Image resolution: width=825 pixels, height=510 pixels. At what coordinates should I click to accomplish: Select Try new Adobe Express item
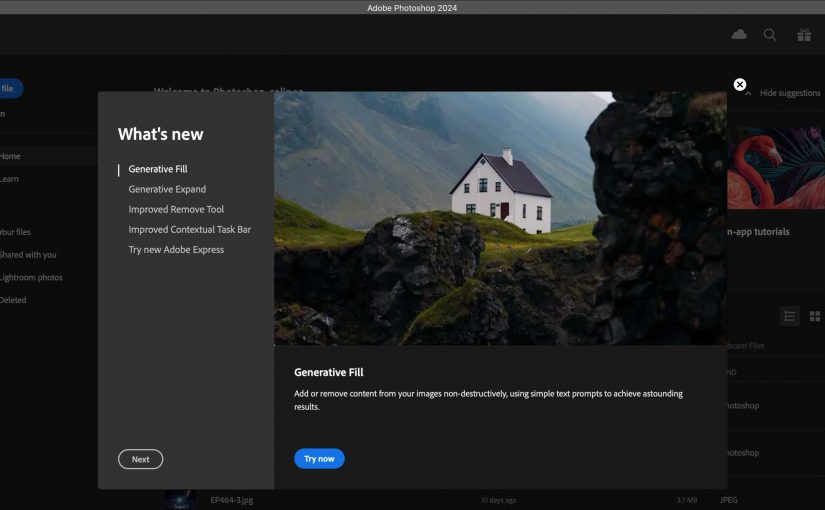tap(176, 250)
